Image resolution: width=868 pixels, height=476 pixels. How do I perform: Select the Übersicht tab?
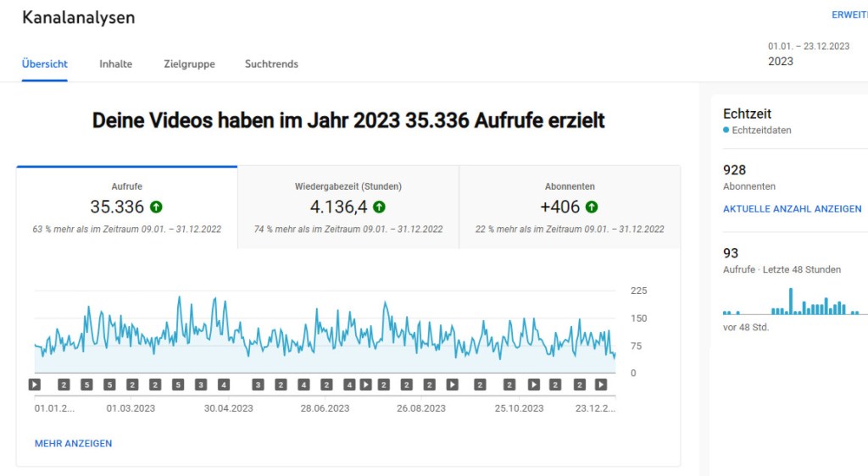[45, 64]
